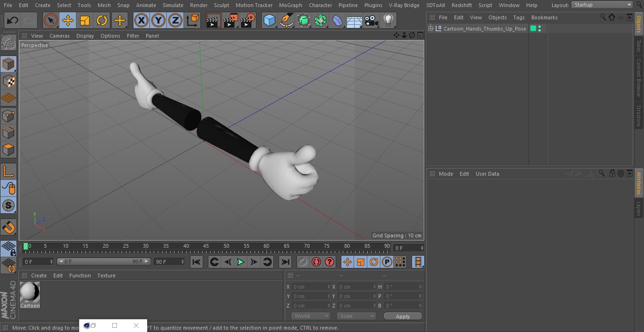Viewport: 644px width, 332px height.
Task: Open Attribute Manager User Data menu
Action: pyautogui.click(x=487, y=174)
